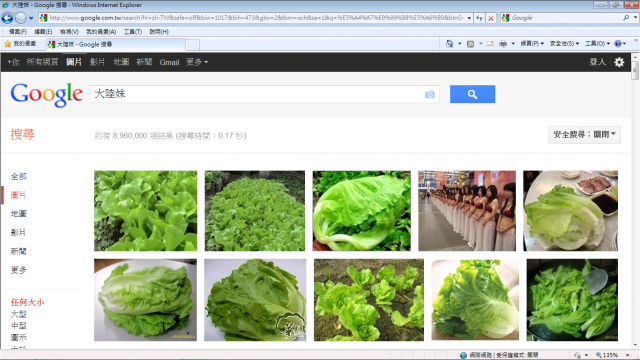Go to 影片 in Google top bar

click(x=97, y=62)
